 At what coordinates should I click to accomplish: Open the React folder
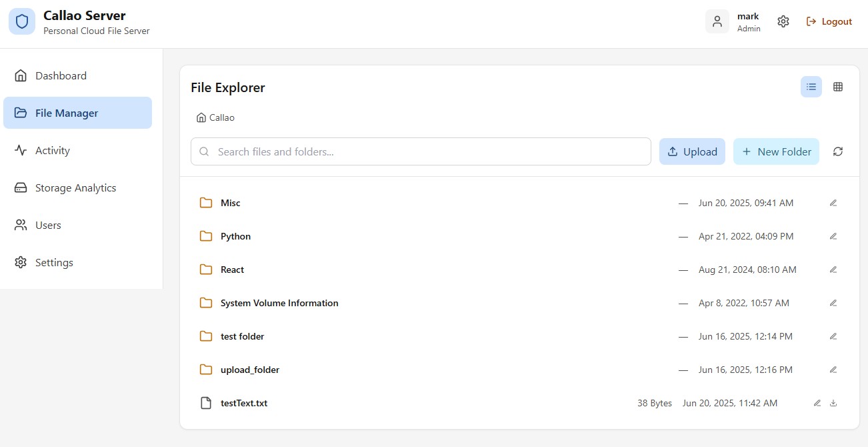coord(232,270)
